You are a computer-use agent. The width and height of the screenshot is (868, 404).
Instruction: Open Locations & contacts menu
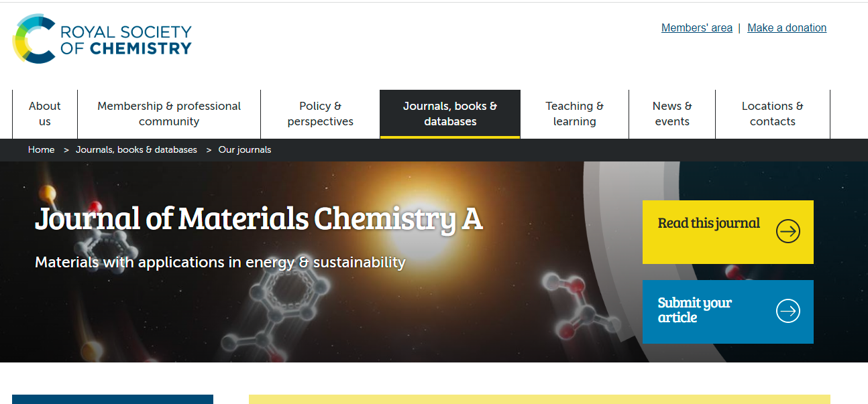pyautogui.click(x=772, y=114)
